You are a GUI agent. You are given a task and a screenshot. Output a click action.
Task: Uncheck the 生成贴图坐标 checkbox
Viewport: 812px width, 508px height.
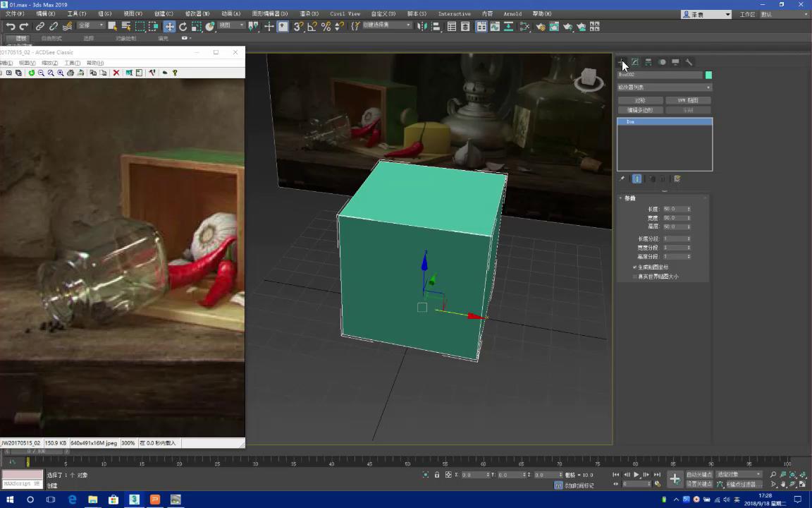click(x=634, y=267)
